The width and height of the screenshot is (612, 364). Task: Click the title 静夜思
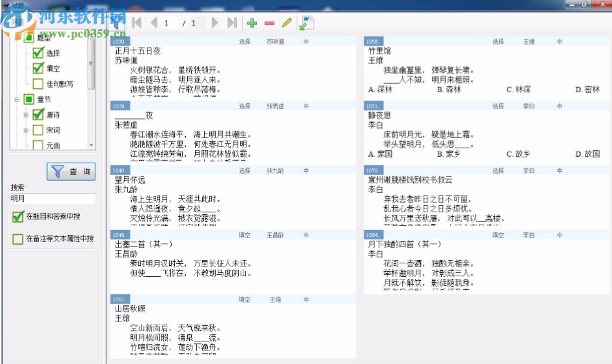point(380,116)
